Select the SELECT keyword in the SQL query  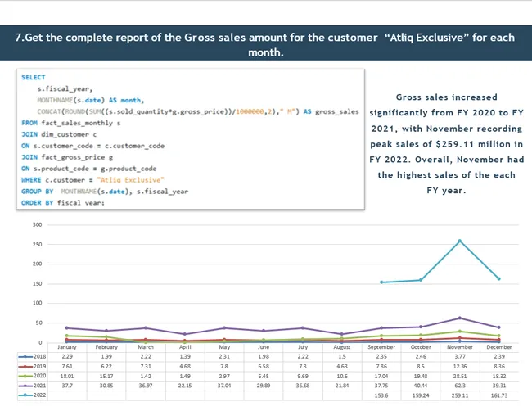pyautogui.click(x=34, y=77)
